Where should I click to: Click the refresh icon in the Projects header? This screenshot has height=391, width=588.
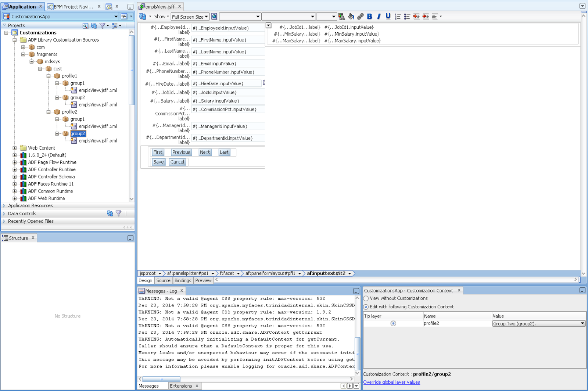94,26
